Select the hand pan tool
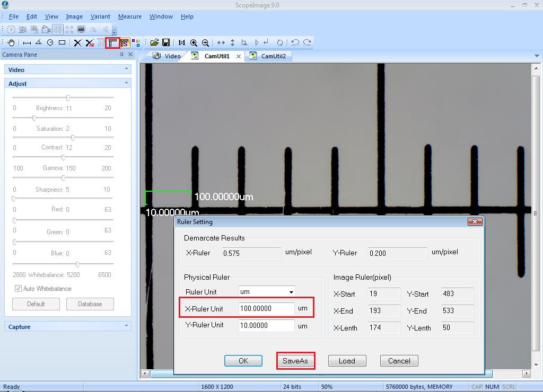 (11, 42)
